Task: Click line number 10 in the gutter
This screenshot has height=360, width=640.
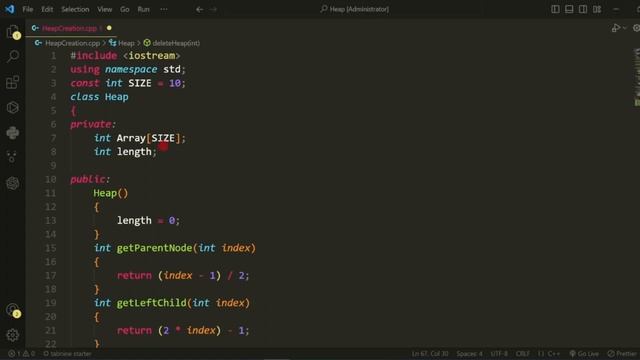Action: point(51,179)
